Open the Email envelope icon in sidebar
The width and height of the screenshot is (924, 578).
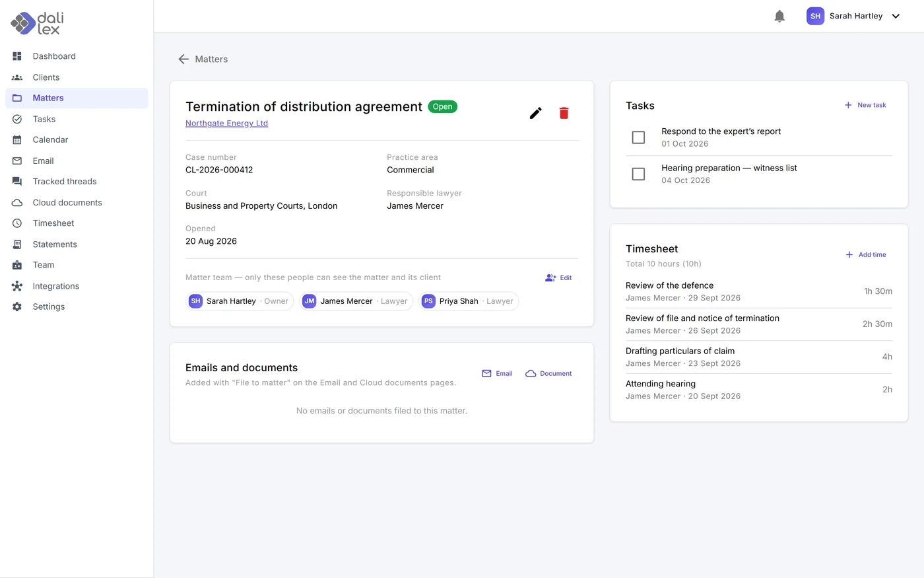pyautogui.click(x=17, y=161)
